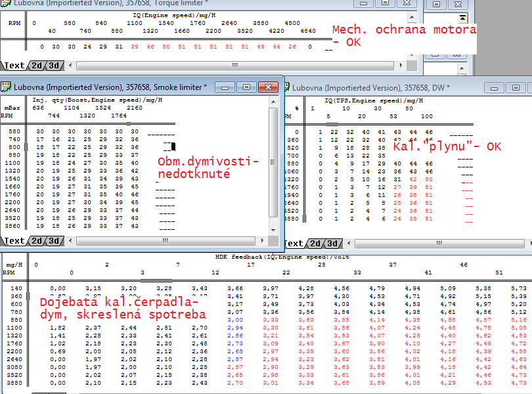Viewport: 532px width, 394px height.
Task: Click Smoke limiter vertical scrollbar down arrow
Action: point(273,229)
